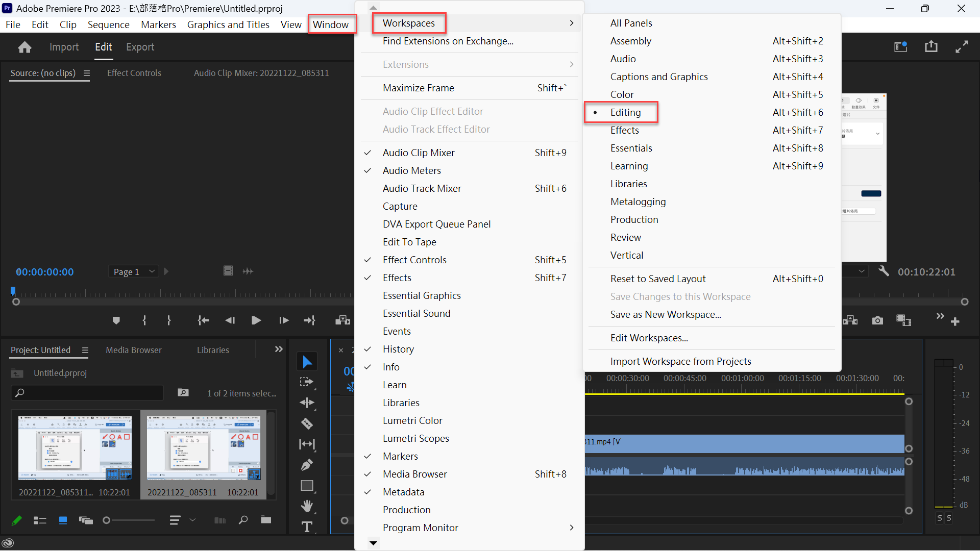Image resolution: width=980 pixels, height=551 pixels.
Task: Open Workspaces layout icon in header
Action: point(900,47)
